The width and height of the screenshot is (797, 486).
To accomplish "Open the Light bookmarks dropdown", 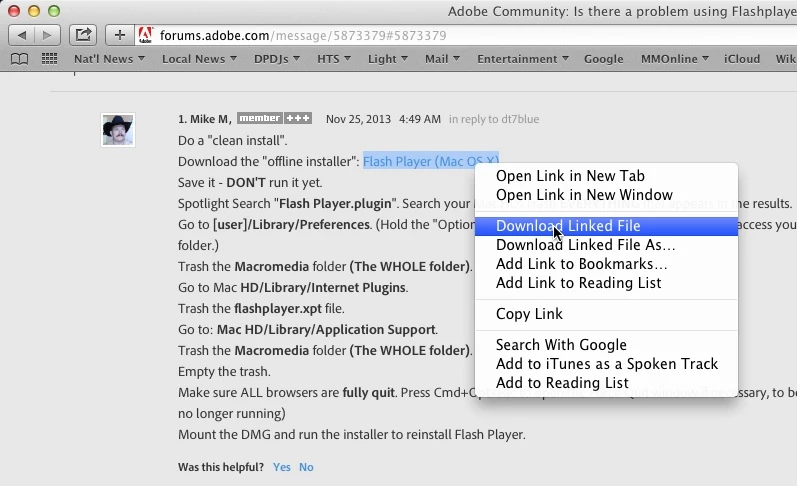I will (388, 59).
